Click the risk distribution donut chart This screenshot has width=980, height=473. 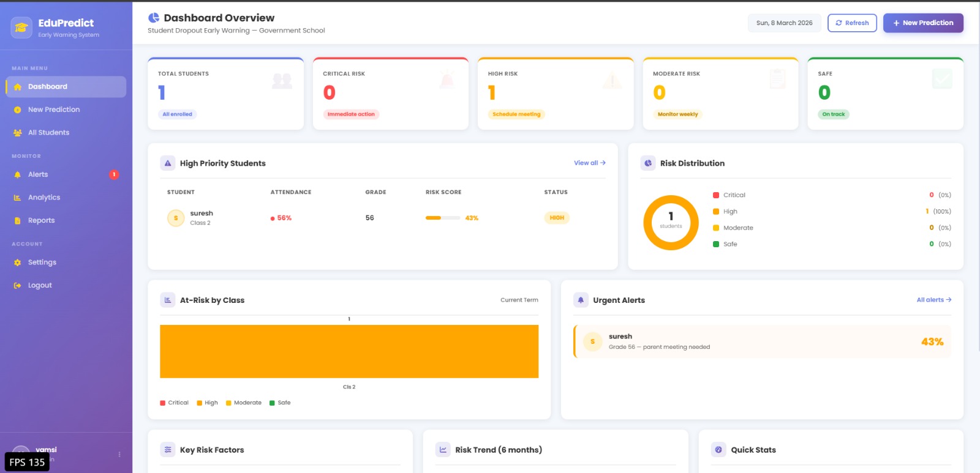(671, 223)
